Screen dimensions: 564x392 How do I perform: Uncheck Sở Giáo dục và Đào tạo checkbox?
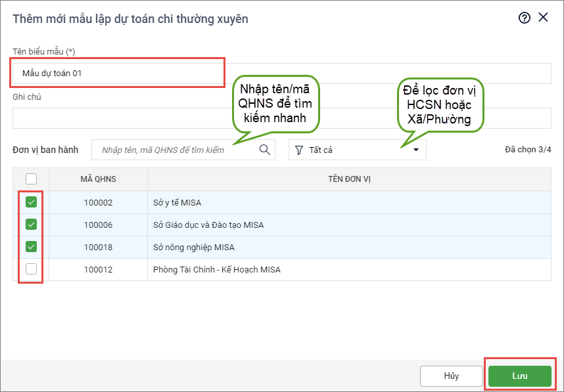coord(31,225)
